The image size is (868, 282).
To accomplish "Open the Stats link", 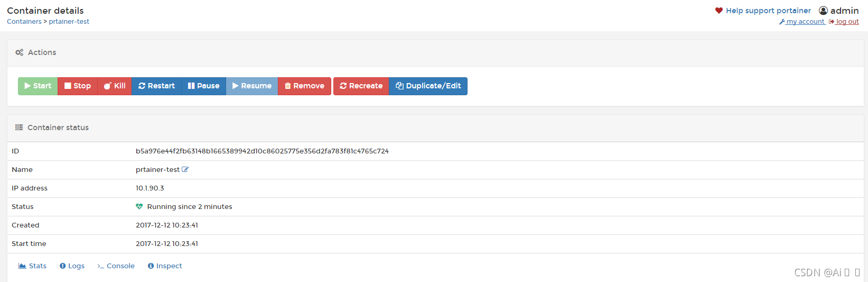I will (x=32, y=266).
